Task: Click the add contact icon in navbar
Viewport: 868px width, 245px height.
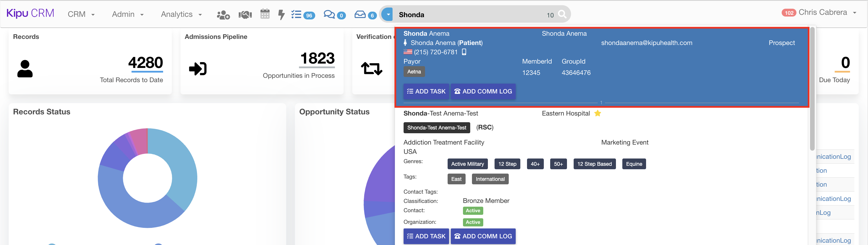Action: tap(223, 15)
